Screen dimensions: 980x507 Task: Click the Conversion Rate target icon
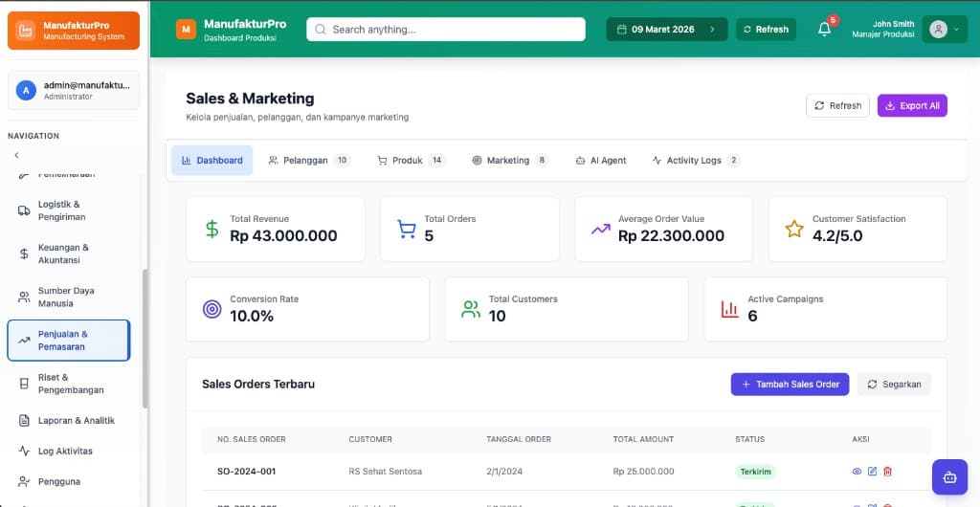(212, 309)
